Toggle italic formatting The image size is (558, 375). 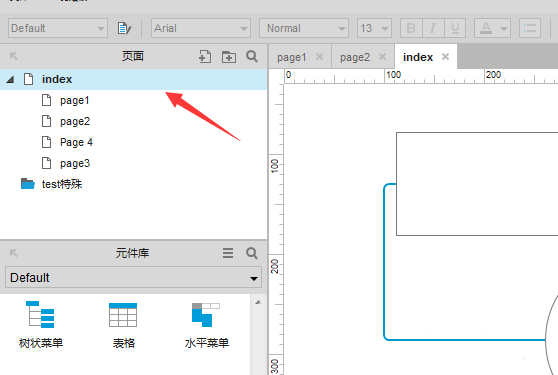(433, 28)
